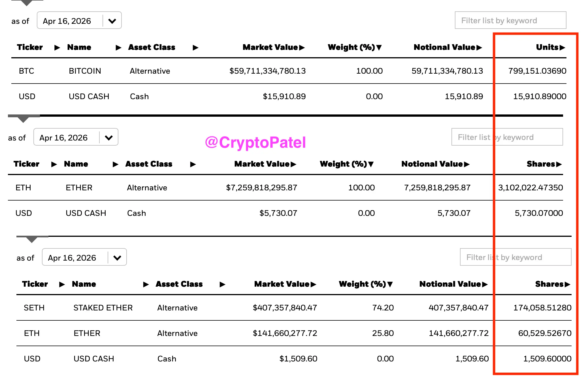Sort by Asset Class arrow in Bitcoin table
The width and height of the screenshot is (588, 379).
click(x=195, y=48)
